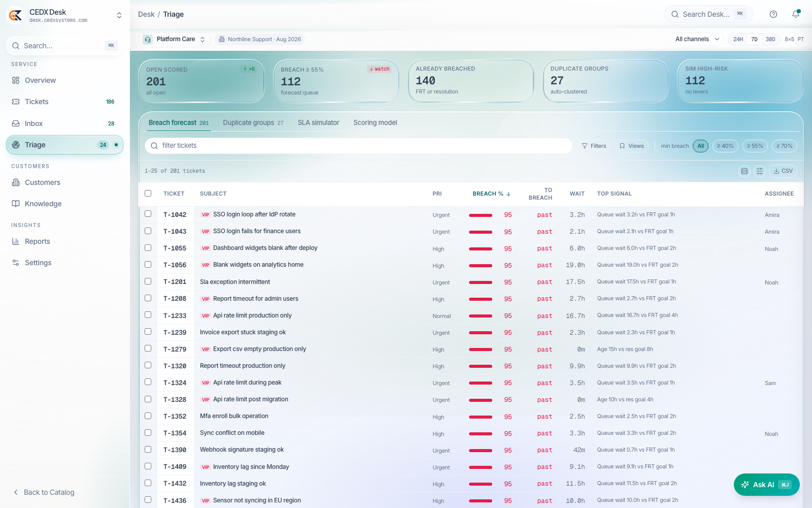Switch to the Breach forecast tab

pos(179,123)
